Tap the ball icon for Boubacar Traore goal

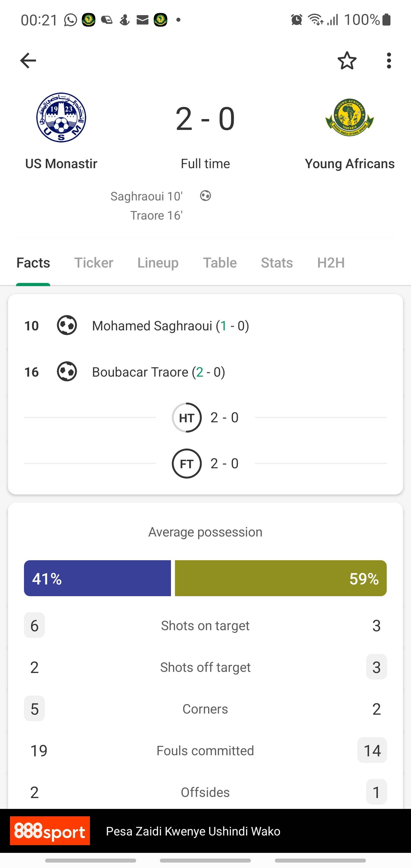tap(67, 371)
